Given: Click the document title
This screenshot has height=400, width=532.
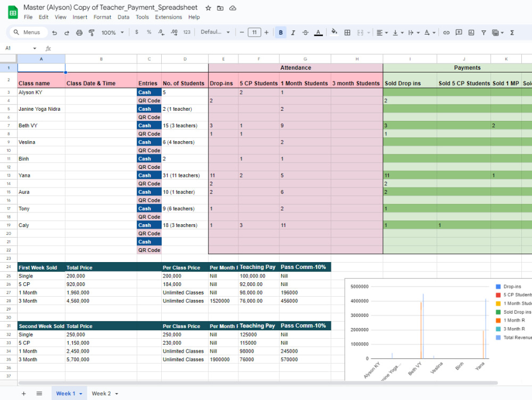Looking at the screenshot, I should pos(110,7).
